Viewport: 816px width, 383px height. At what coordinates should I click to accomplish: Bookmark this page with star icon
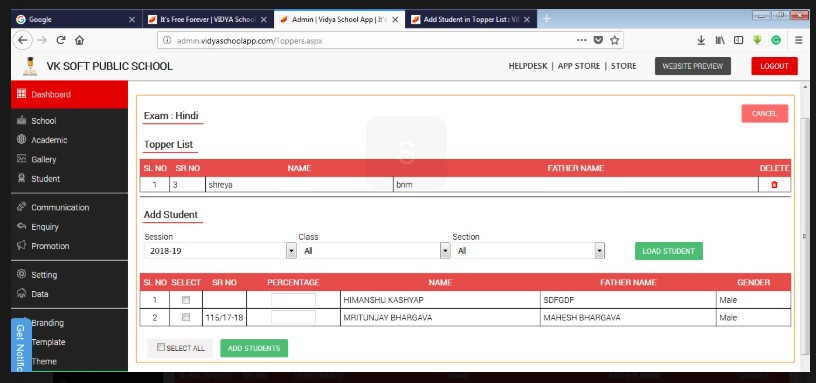pyautogui.click(x=615, y=40)
